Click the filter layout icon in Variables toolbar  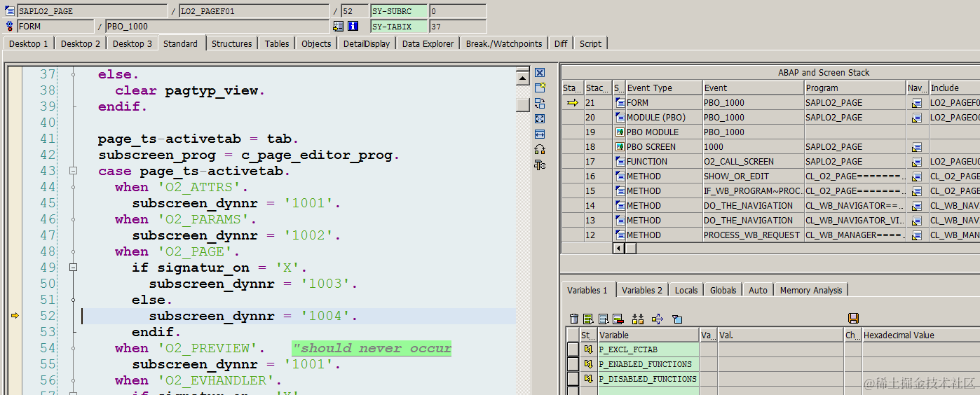coord(676,319)
